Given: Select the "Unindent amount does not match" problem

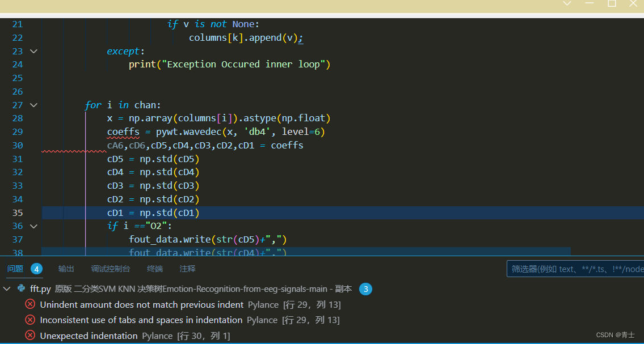Looking at the screenshot, I should coord(139,304).
